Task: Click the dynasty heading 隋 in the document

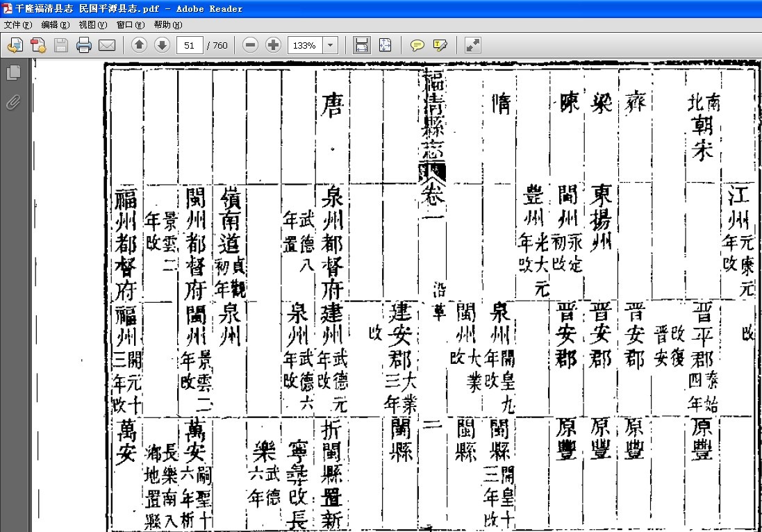Action: [x=501, y=104]
